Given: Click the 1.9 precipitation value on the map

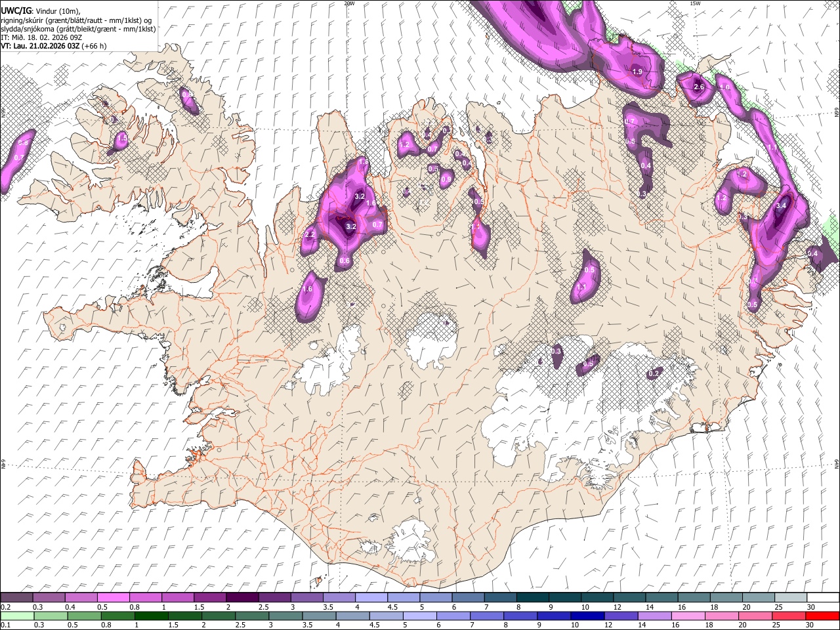Looking at the screenshot, I should pos(637,72).
